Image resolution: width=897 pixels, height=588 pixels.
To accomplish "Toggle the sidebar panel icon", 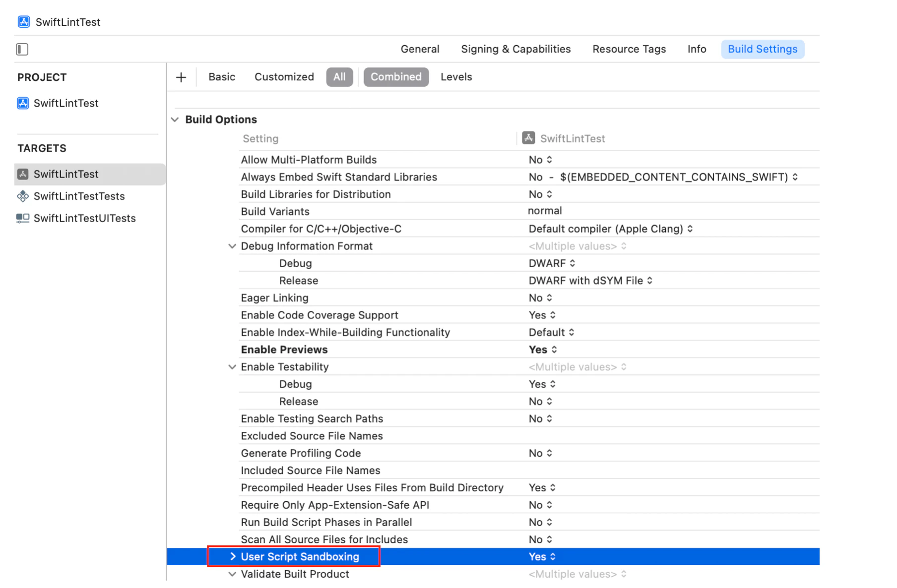I will pyautogui.click(x=22, y=49).
